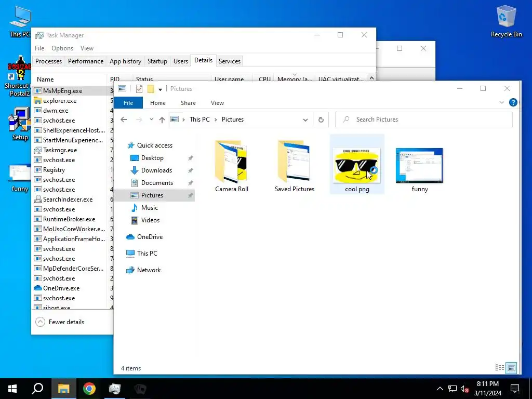This screenshot has width=532, height=399.
Task: Open the Recycle Bin desktop icon
Action: 506,21
